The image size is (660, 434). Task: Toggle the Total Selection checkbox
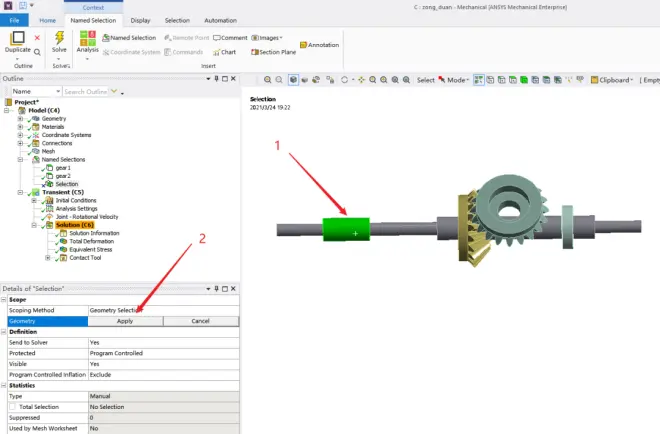pos(13,407)
